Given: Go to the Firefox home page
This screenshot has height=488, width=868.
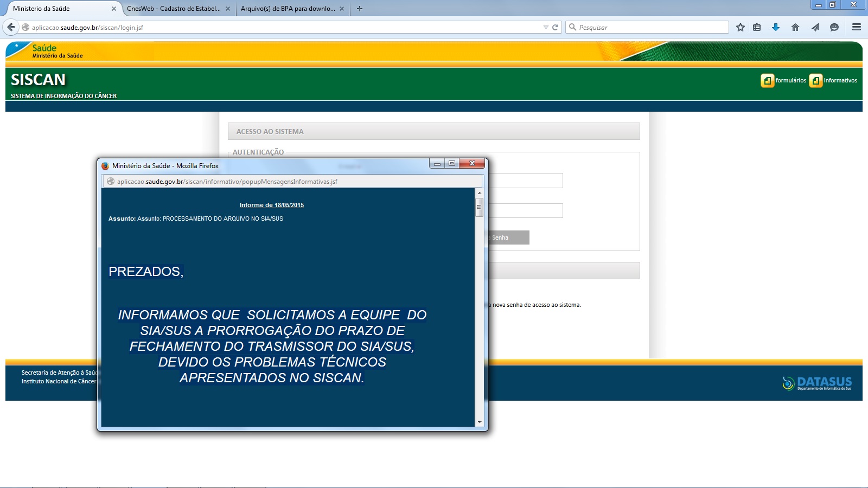Looking at the screenshot, I should [x=795, y=27].
